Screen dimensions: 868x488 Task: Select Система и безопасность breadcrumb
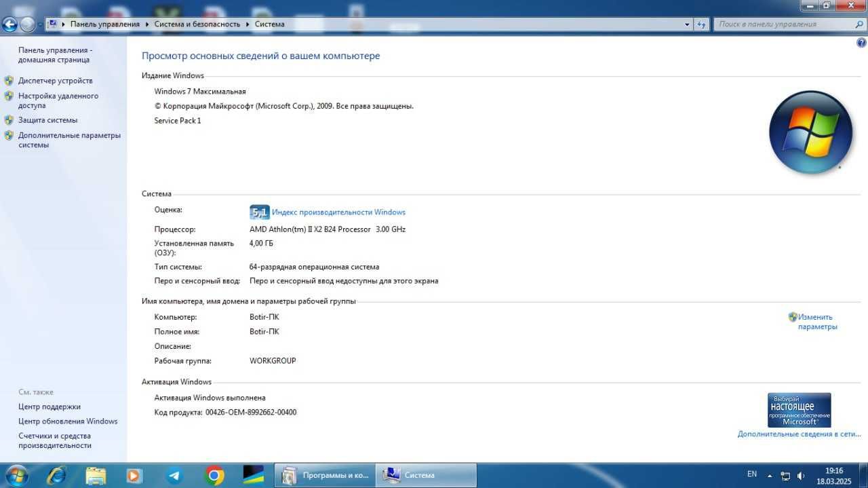197,24
